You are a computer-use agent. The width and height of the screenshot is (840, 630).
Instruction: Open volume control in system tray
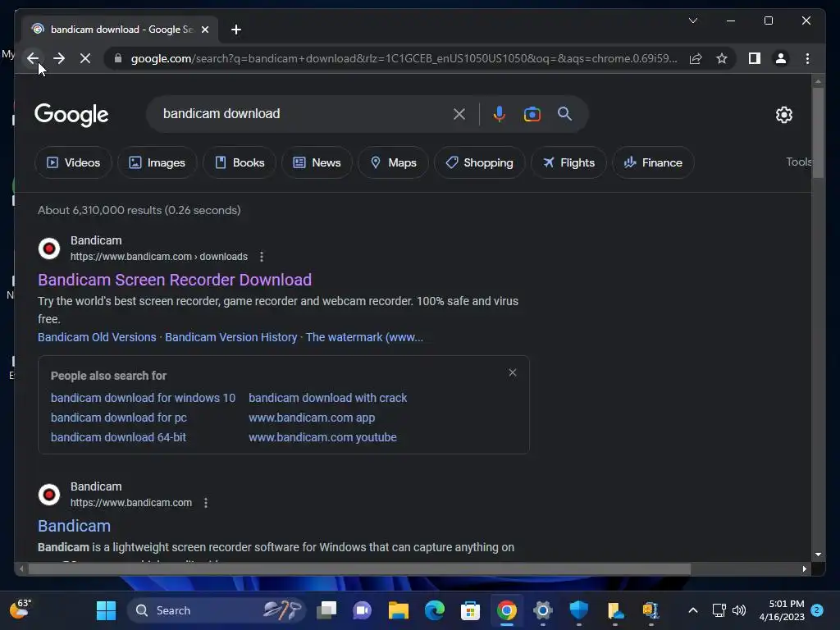[x=739, y=610]
